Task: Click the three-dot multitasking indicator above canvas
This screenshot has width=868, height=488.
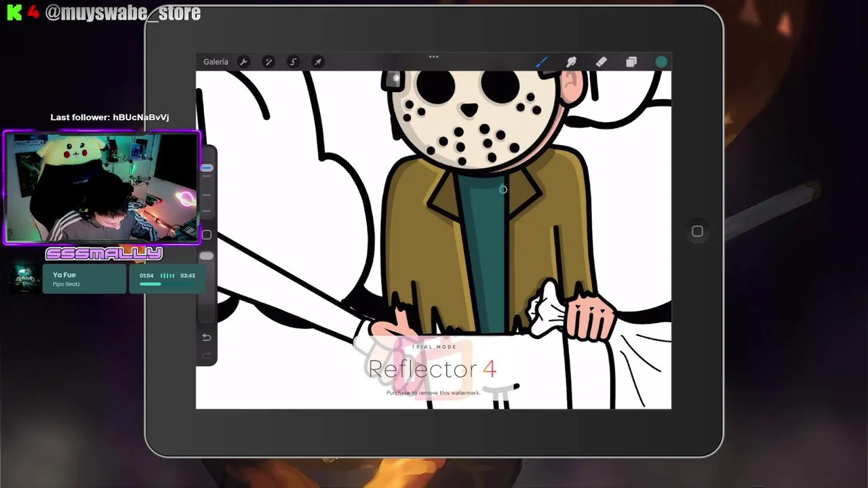Action: pos(433,57)
